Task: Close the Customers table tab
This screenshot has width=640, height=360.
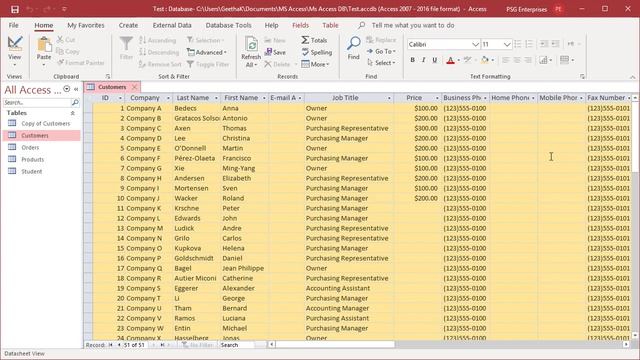Action: tap(134, 87)
